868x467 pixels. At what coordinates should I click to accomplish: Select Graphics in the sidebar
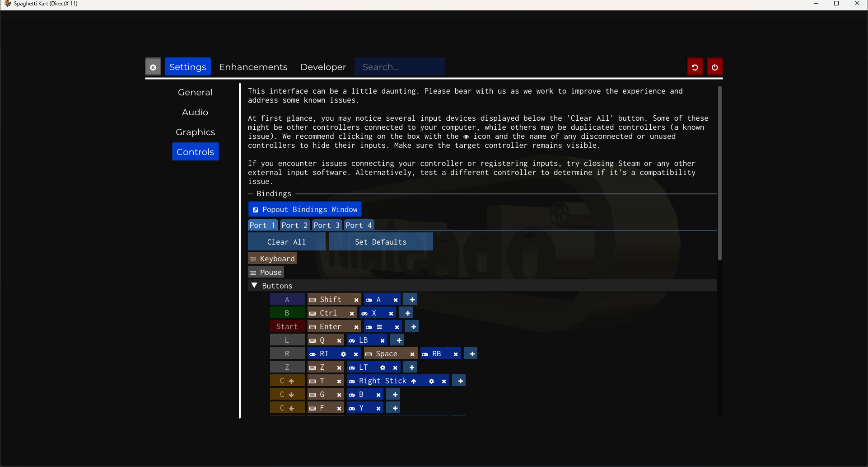pyautogui.click(x=195, y=132)
